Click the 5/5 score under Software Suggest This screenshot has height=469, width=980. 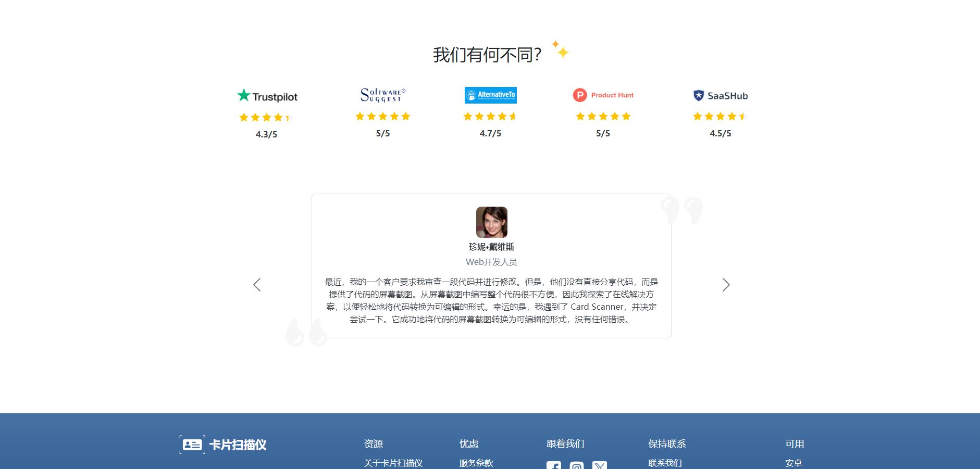[383, 133]
